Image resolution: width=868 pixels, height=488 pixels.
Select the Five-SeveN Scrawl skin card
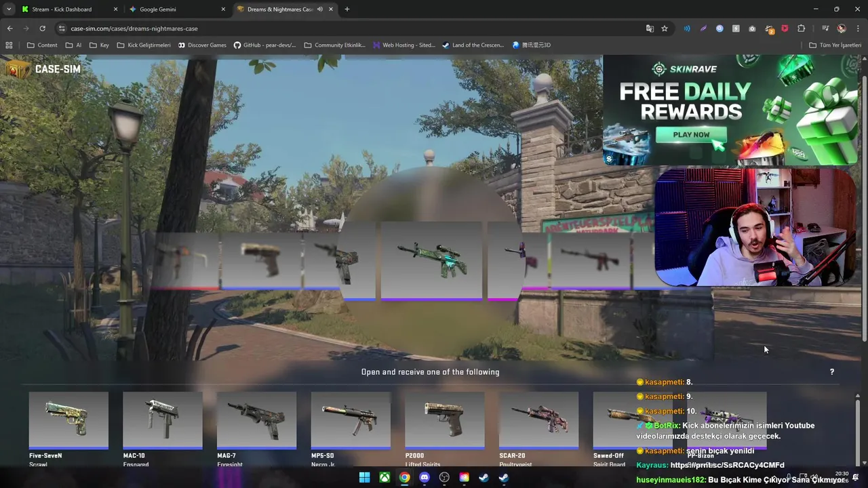68,429
